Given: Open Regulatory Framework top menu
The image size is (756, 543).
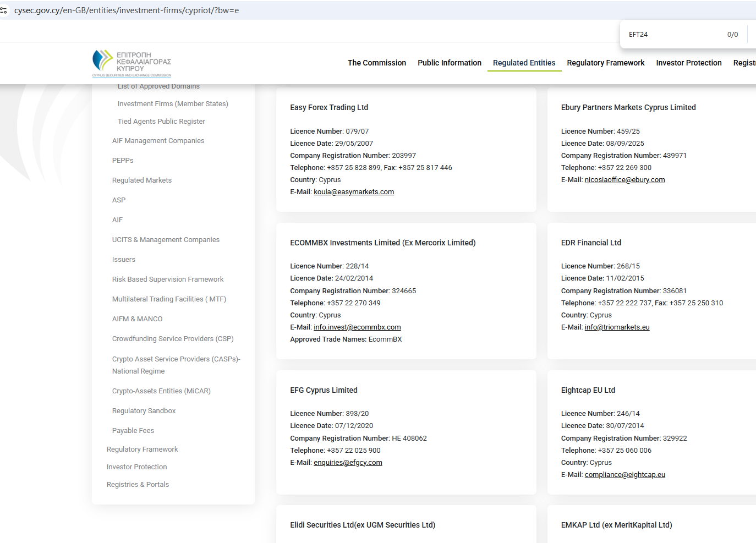Looking at the screenshot, I should click(605, 63).
